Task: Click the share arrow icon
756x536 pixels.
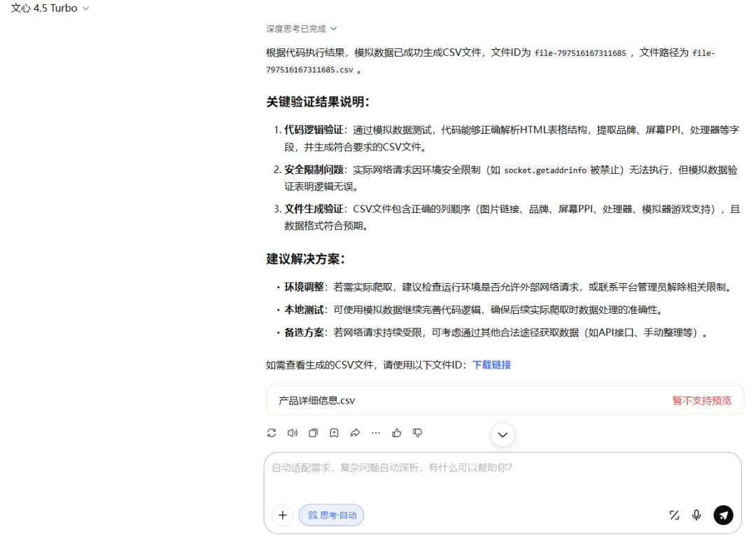Action: pyautogui.click(x=355, y=433)
